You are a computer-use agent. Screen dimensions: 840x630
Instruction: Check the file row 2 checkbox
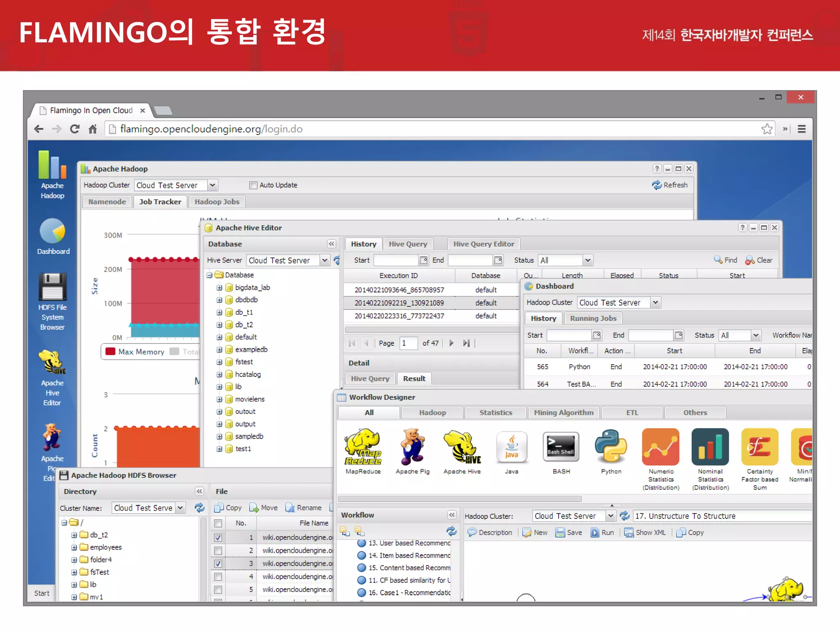pyautogui.click(x=218, y=550)
